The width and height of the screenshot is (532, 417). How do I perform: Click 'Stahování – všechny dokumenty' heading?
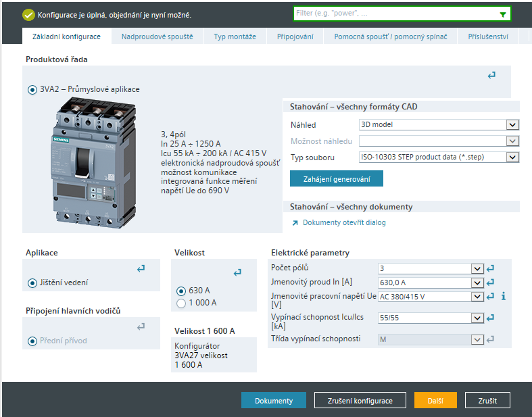click(351, 207)
